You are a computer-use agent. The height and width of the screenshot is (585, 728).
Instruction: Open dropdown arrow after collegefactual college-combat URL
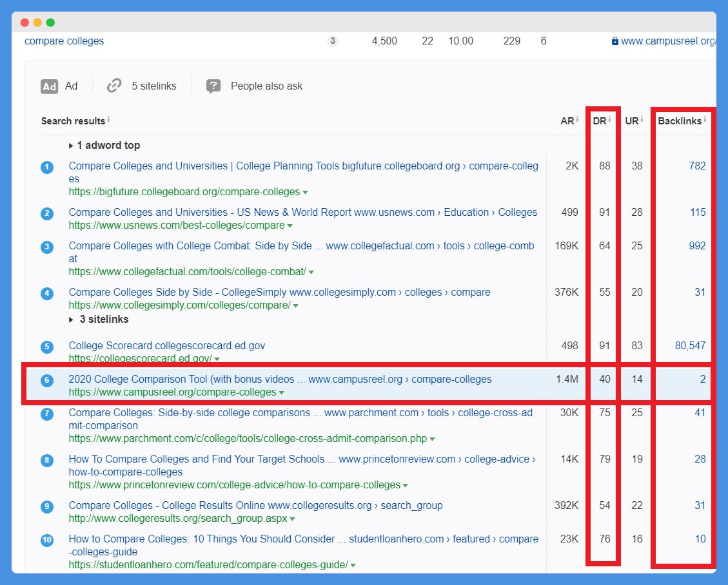pos(311,273)
